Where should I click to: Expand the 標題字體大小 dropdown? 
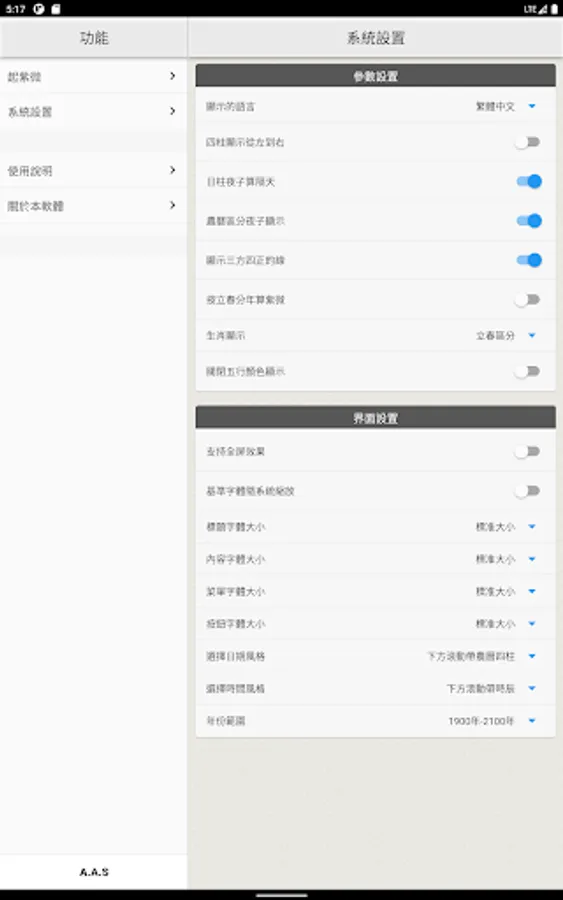click(506, 526)
